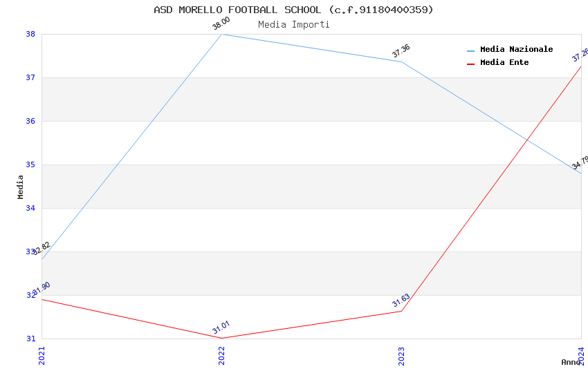The width and height of the screenshot is (588, 380).
Task: Select the Media Nazionale legend label
Action: tap(516, 50)
